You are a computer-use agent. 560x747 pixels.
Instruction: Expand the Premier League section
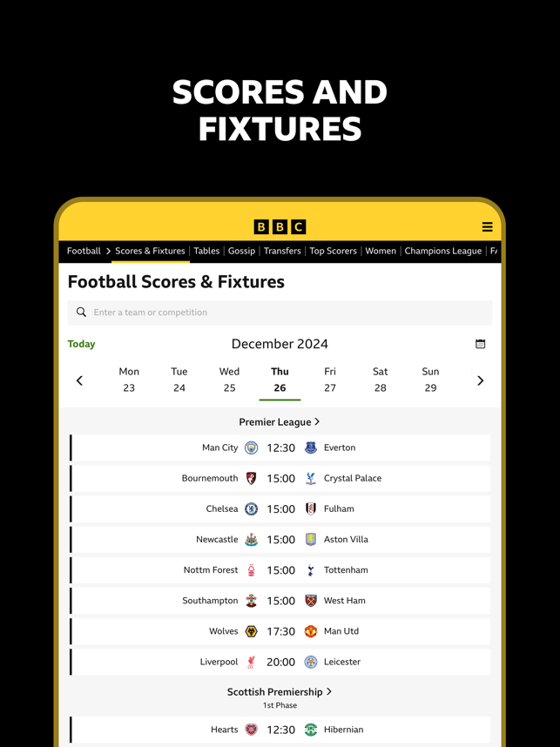tap(280, 422)
